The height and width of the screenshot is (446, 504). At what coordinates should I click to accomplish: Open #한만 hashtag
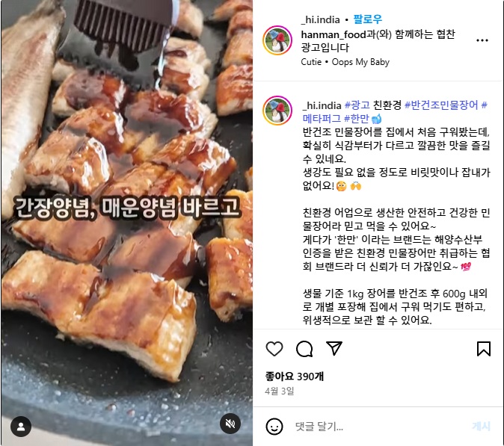pyautogui.click(x=356, y=119)
